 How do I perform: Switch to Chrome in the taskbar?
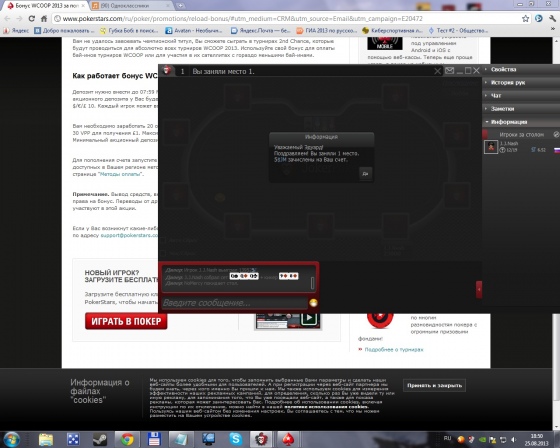[127, 439]
